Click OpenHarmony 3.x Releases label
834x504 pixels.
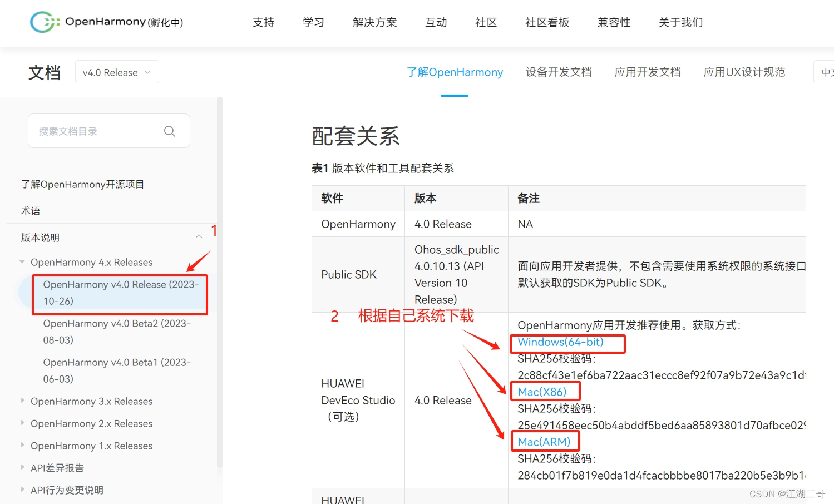tap(91, 401)
